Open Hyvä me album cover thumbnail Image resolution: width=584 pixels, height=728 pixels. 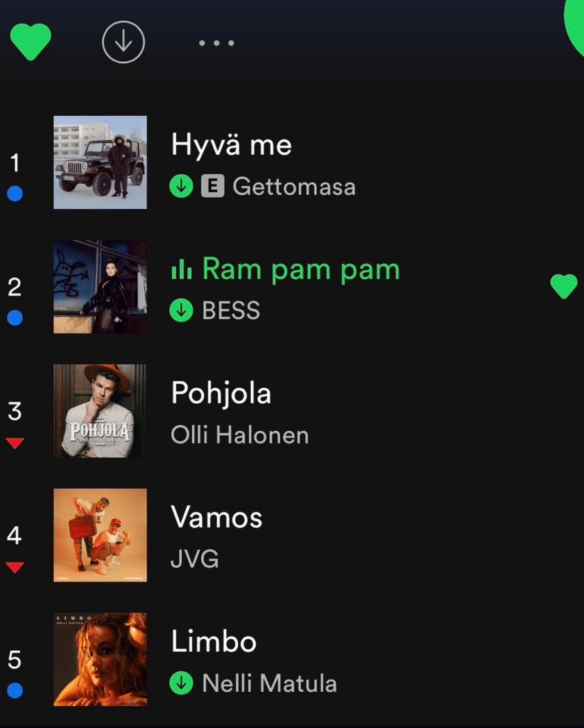[x=100, y=162]
